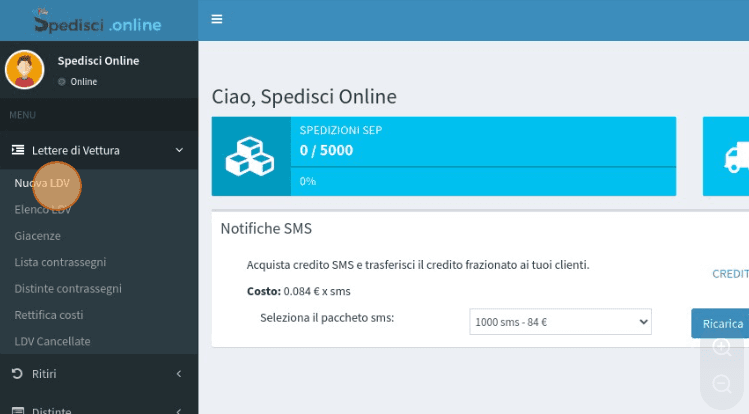Collapse the Lettere di Vettura chevron
Screen dimensions: 749x414
click(179, 150)
